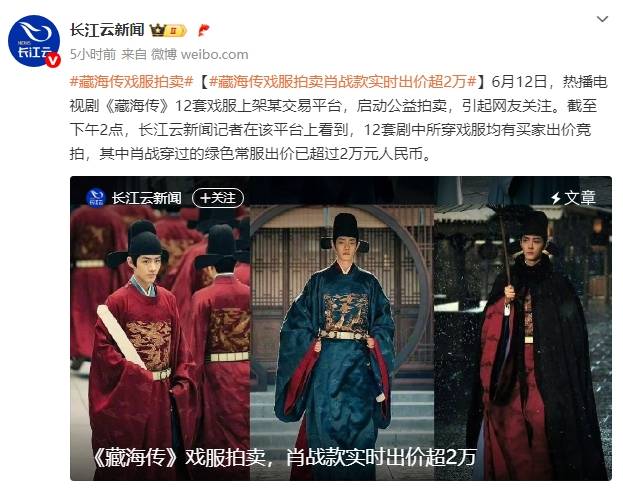Viewport: 623px width, 491px height.
Task: Open the red robe costume photo
Action: (161, 328)
